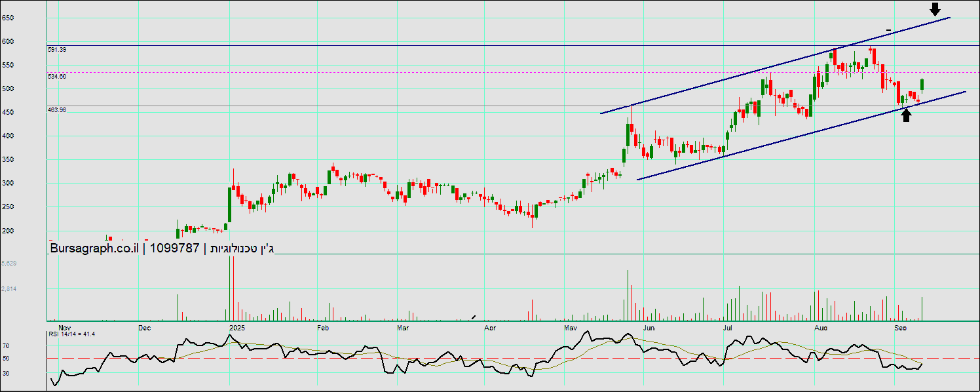Screen dimensions: 980x392
Task: Click the 200 price axis label
Action: coord(8,231)
